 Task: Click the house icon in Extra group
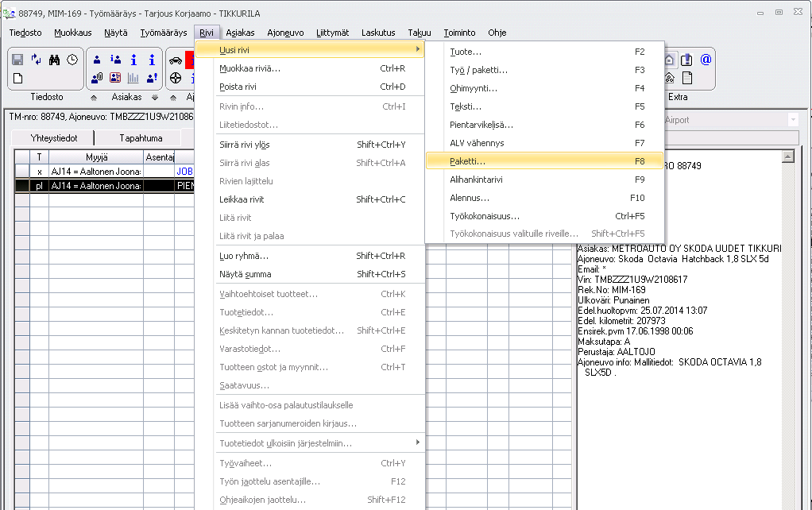(669, 60)
